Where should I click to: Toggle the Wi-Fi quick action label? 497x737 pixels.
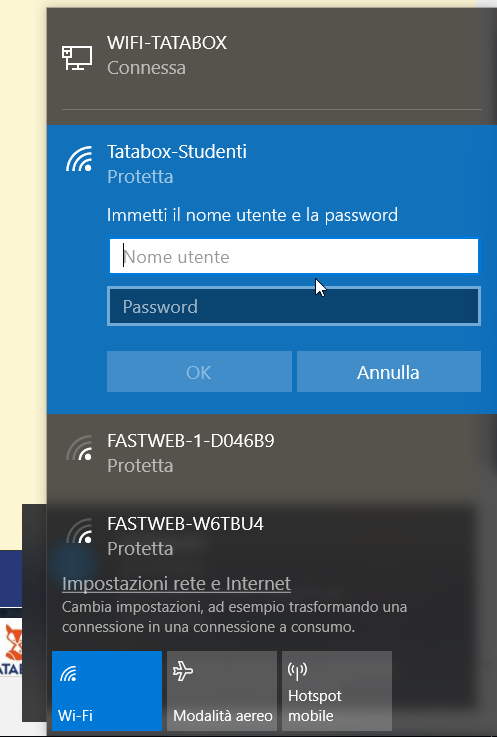tap(75, 715)
